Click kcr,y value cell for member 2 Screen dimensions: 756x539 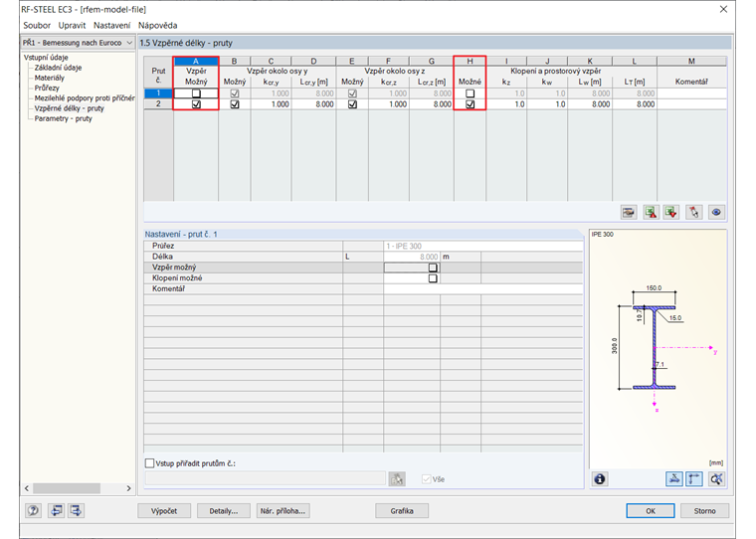click(x=271, y=104)
